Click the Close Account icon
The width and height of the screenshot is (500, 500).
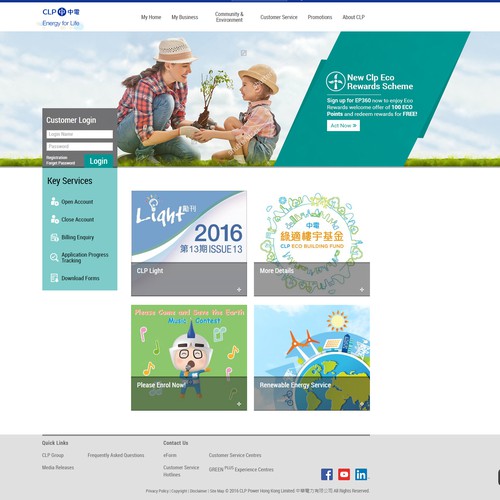click(54, 219)
